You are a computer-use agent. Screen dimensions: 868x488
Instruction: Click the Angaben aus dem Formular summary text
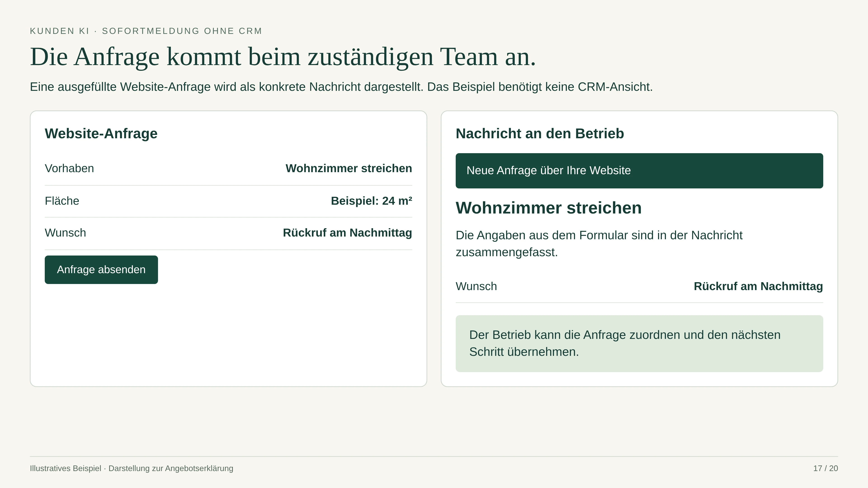coord(599,244)
